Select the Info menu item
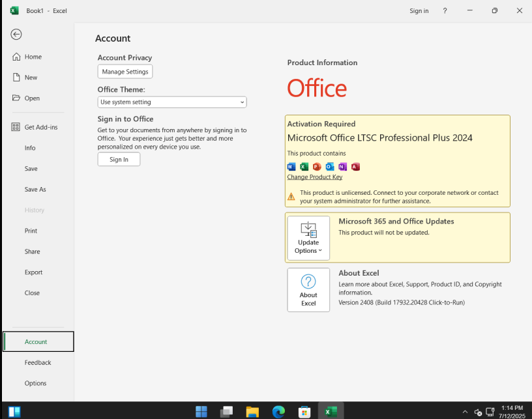532x419 pixels. pos(38,148)
